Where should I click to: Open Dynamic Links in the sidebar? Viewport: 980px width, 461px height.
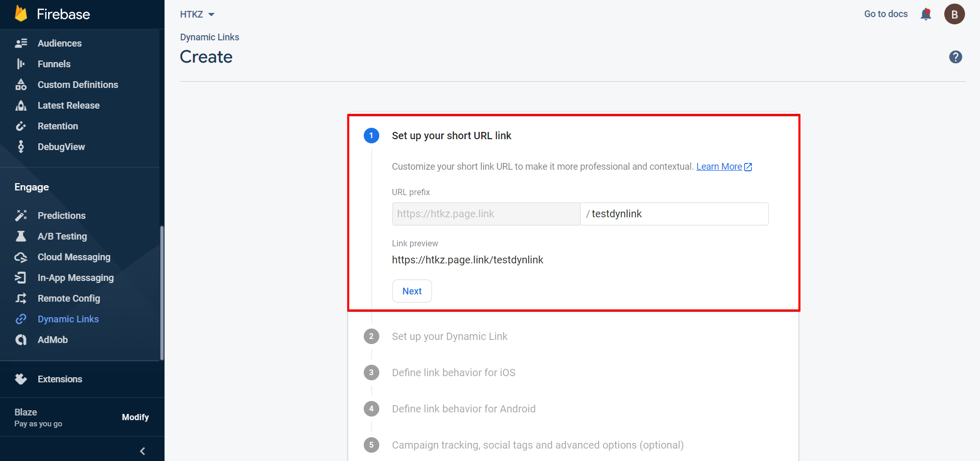[68, 319]
